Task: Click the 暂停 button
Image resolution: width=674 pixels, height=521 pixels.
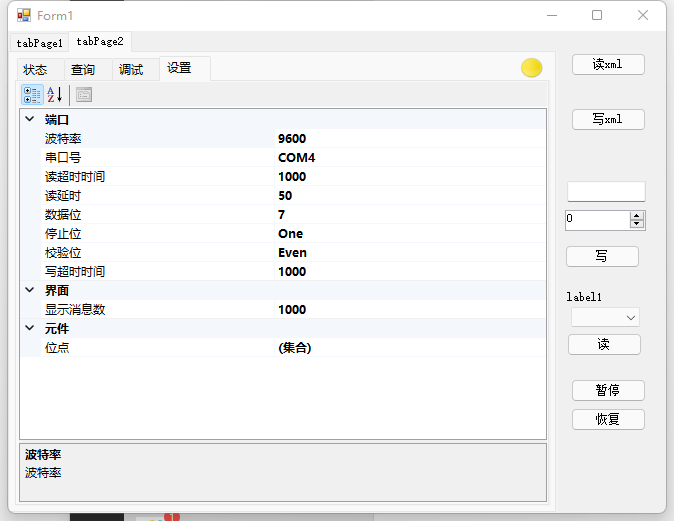Action: (x=608, y=390)
